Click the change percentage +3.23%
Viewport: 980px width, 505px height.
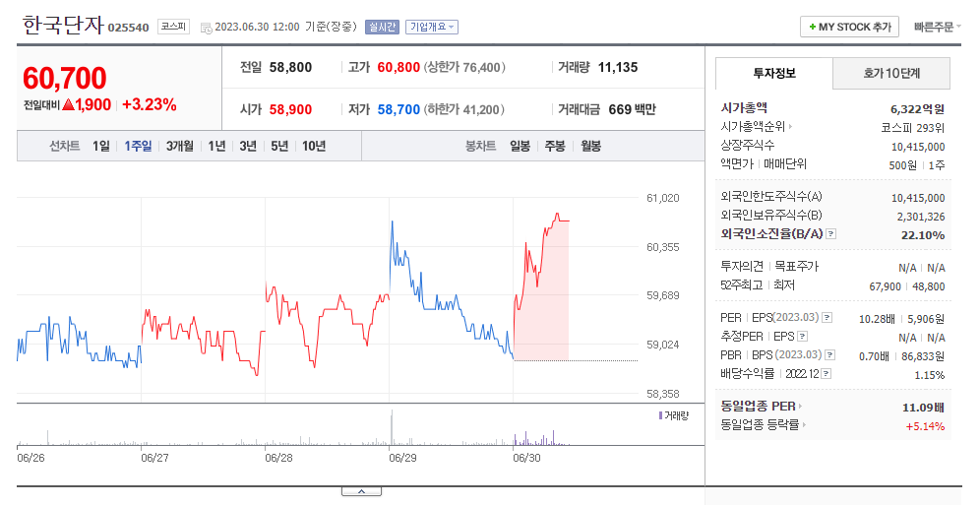point(150,104)
